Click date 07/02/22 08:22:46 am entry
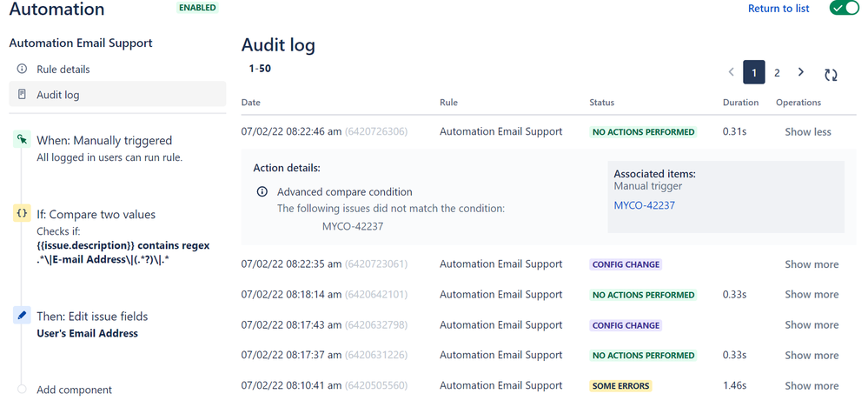Image resolution: width=868 pixels, height=407 pixels. [291, 132]
